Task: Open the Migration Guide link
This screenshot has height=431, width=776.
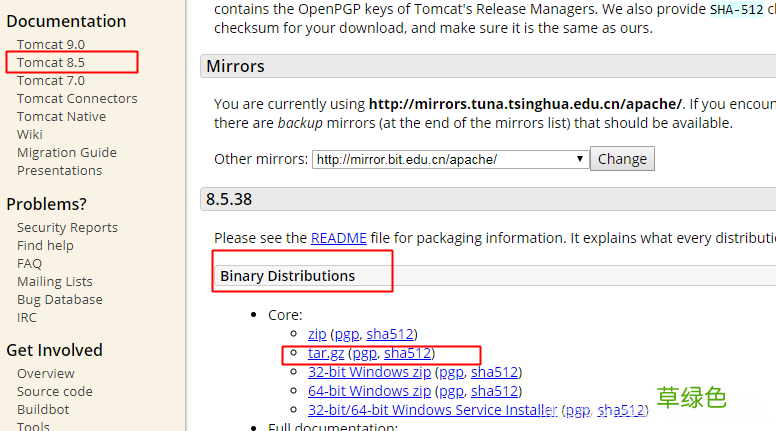Action: (67, 152)
